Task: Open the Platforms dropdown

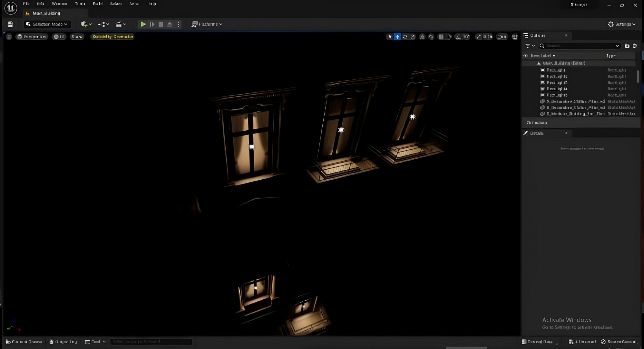Action: tap(207, 24)
